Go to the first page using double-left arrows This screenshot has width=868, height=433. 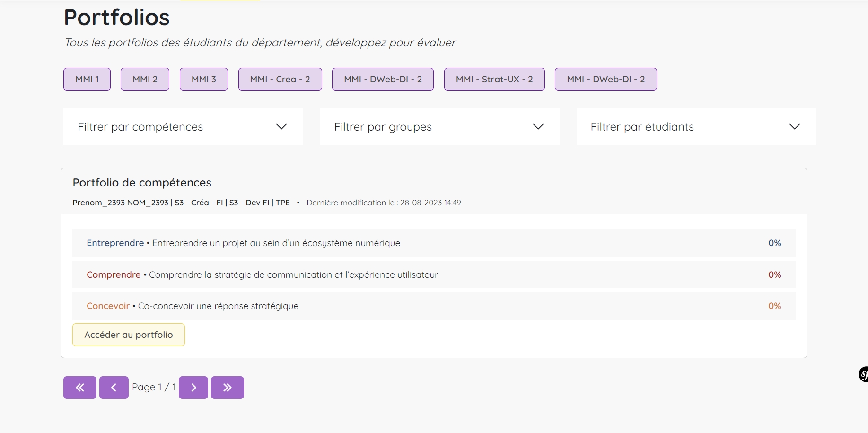click(x=80, y=388)
